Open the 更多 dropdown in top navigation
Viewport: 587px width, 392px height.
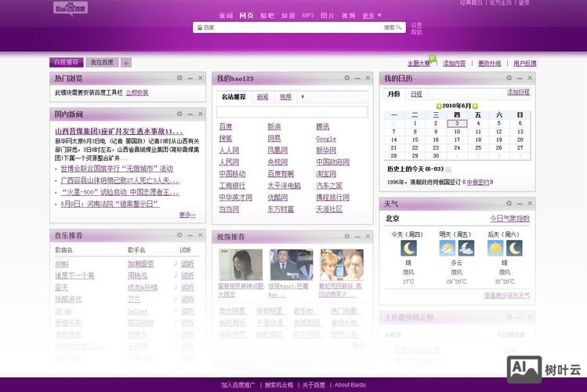click(x=371, y=16)
